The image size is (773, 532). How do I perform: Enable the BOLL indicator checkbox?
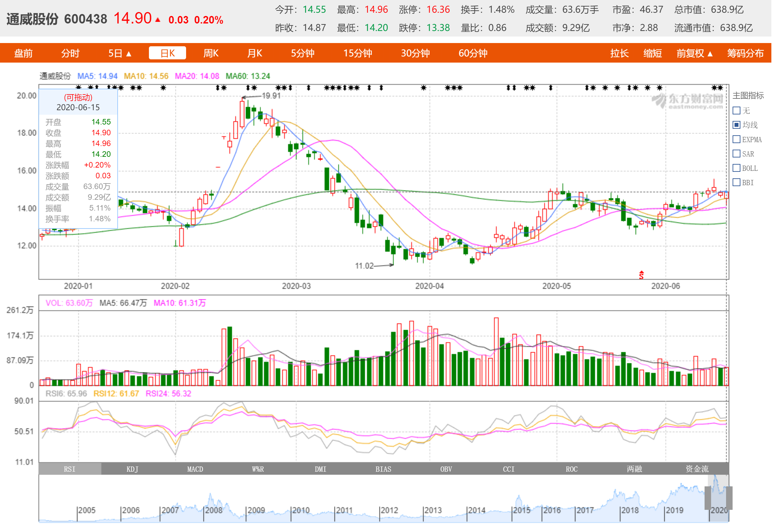[x=737, y=168]
